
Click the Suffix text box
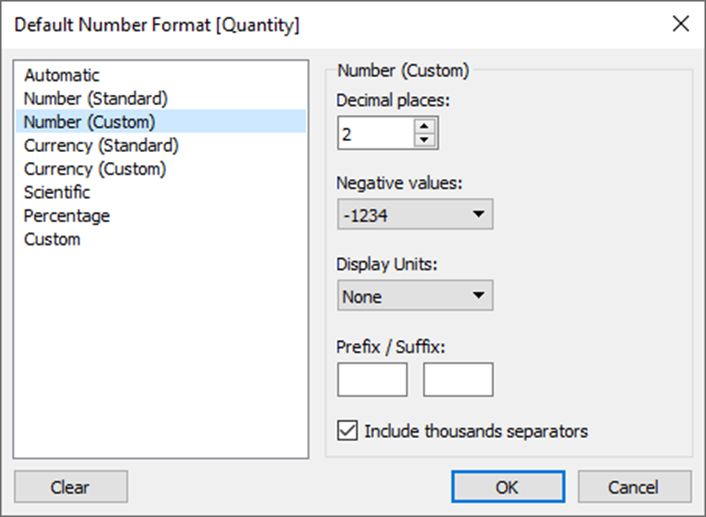click(x=458, y=380)
